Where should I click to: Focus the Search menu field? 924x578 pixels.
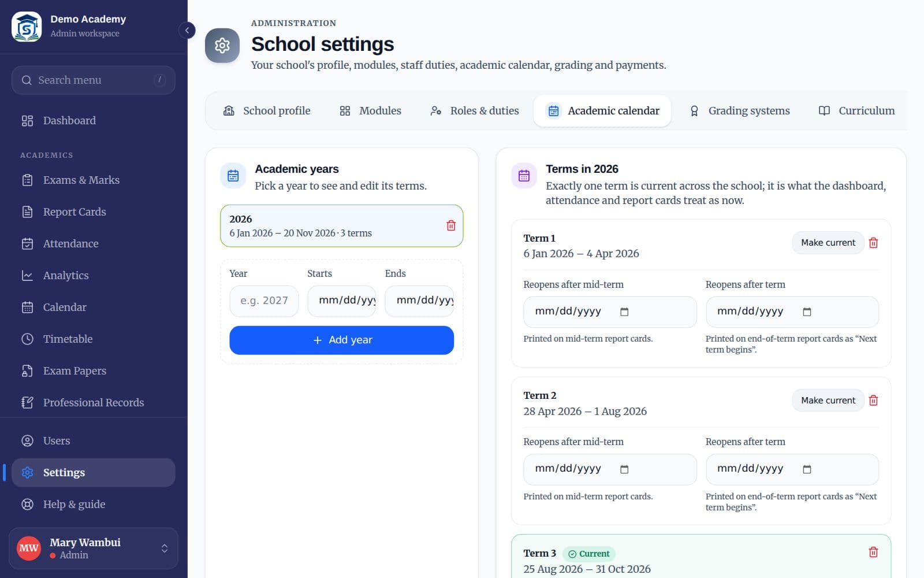[93, 80]
